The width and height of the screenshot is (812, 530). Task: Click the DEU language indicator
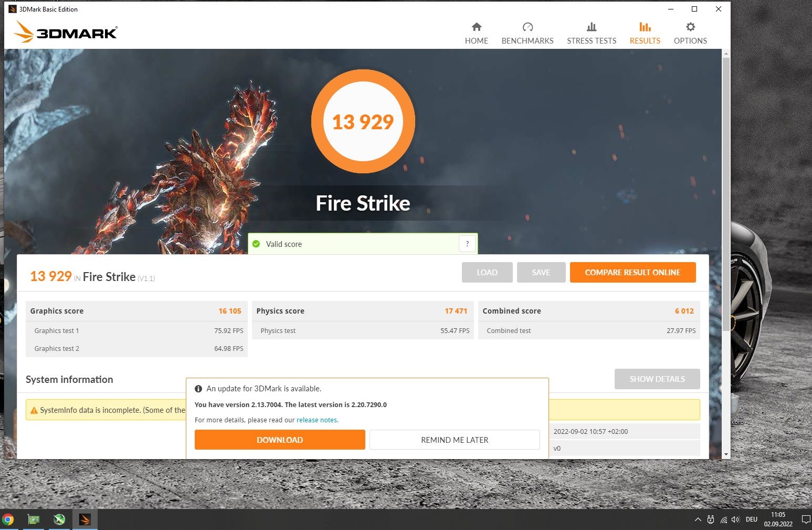point(752,519)
